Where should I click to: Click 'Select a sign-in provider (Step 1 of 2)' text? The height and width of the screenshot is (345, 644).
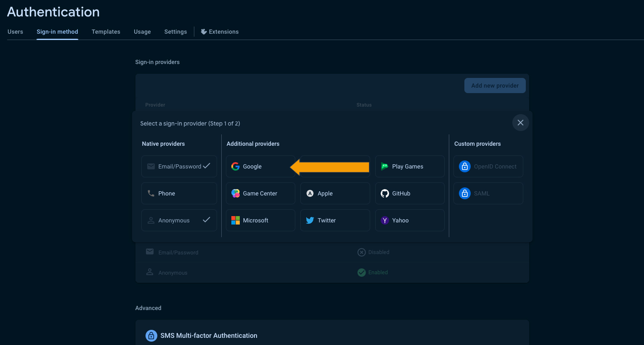[x=190, y=123]
